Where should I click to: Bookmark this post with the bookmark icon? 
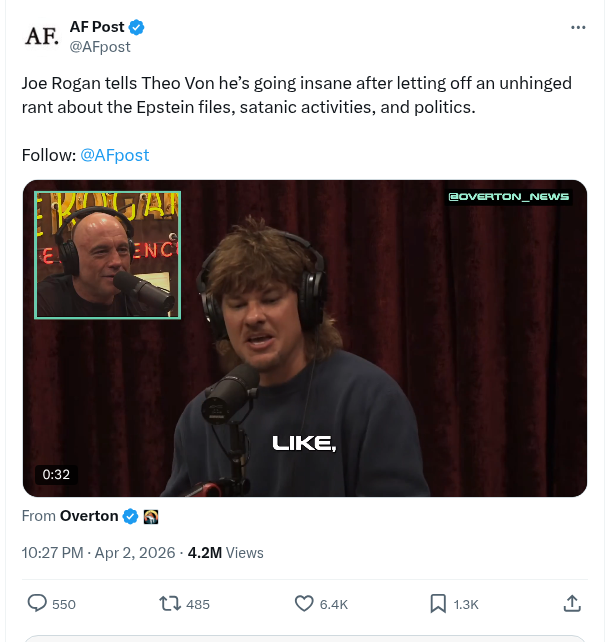pyautogui.click(x=438, y=603)
